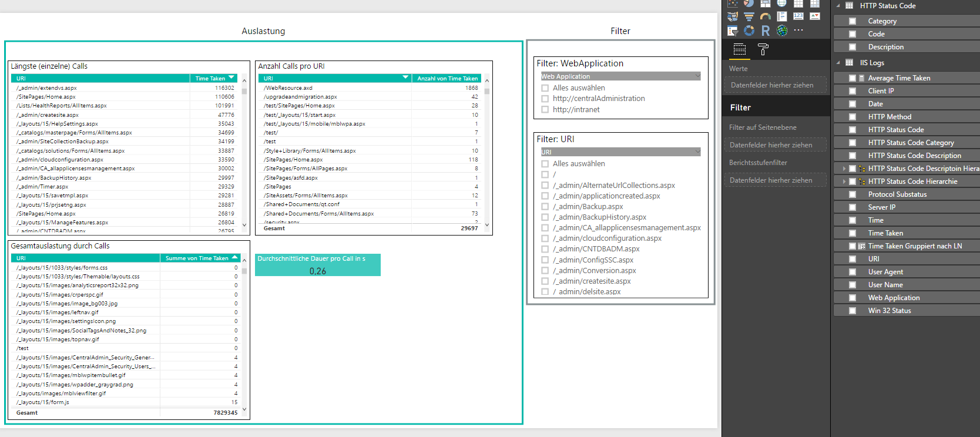Select the slicer visualization icon
Viewport: 980px width, 437px height.
pos(733,31)
